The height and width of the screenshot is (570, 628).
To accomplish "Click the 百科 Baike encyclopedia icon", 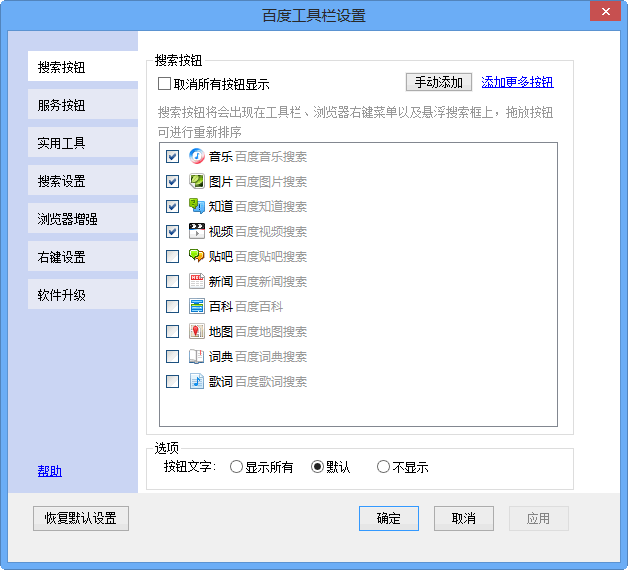I will coord(197,306).
